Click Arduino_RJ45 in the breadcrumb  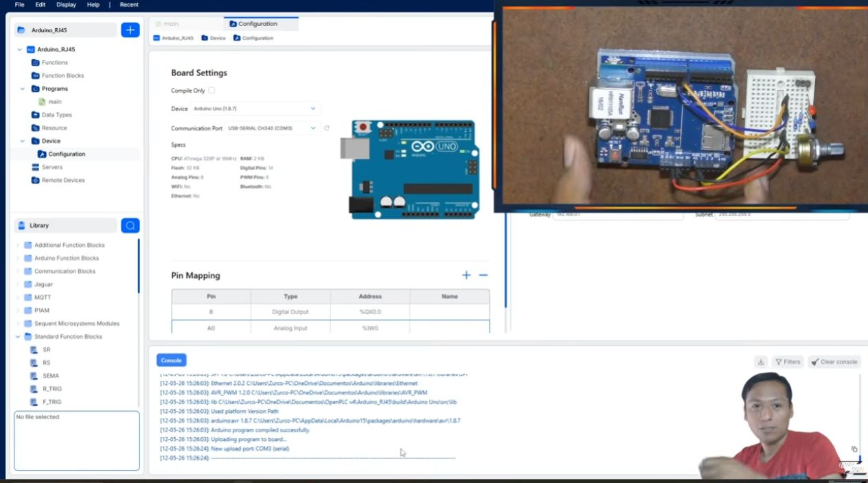pyautogui.click(x=174, y=38)
